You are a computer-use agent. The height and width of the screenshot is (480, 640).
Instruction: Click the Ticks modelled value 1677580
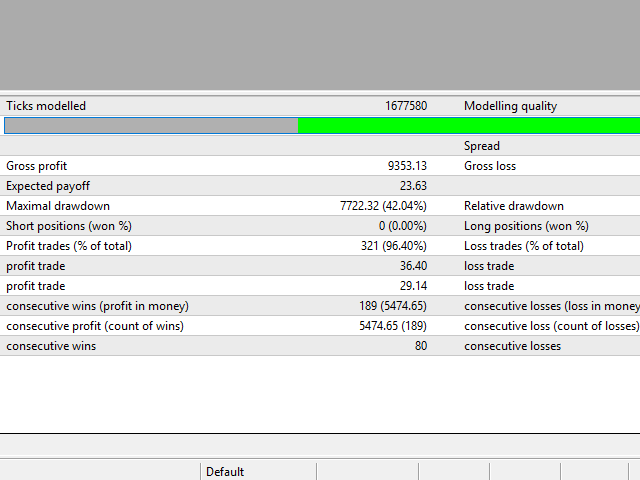(x=406, y=106)
